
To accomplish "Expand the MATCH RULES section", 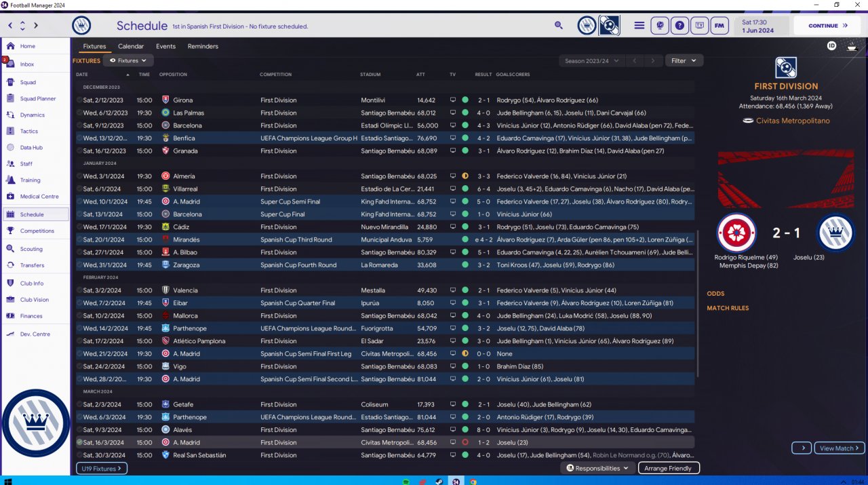I will (728, 308).
